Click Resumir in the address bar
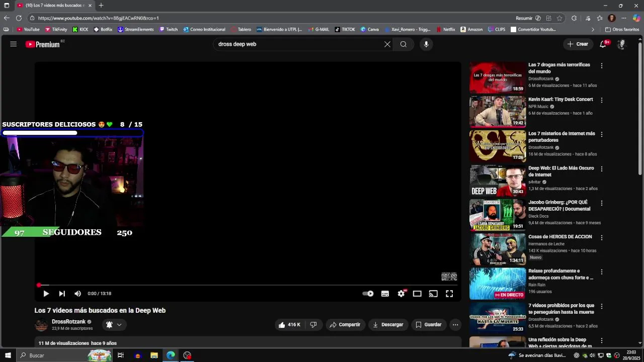This screenshot has height=362, width=644. tap(524, 18)
